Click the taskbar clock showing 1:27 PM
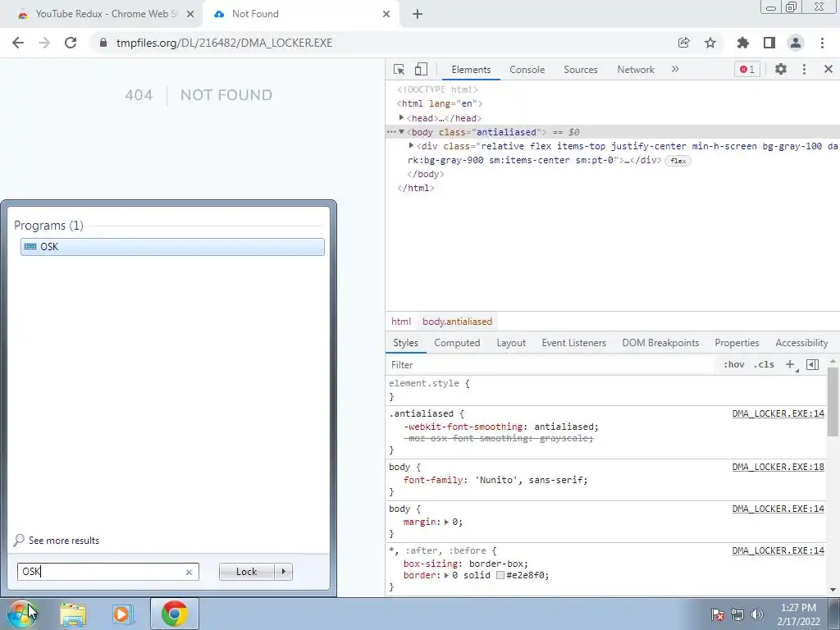The image size is (840, 630). [x=798, y=614]
